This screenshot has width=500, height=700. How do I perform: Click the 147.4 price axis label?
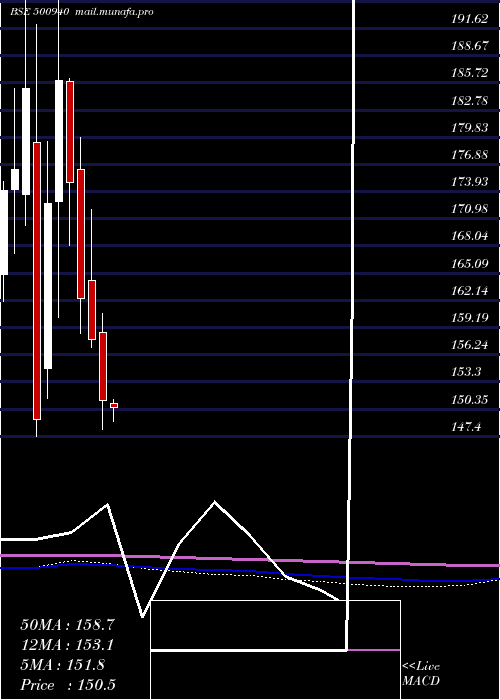pos(466,427)
